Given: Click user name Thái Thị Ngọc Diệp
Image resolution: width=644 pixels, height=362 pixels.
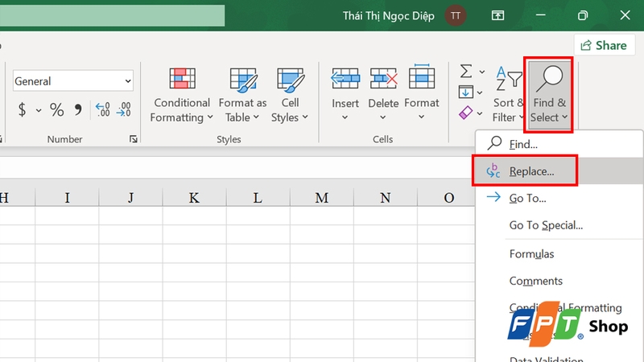Looking at the screenshot, I should click(389, 15).
